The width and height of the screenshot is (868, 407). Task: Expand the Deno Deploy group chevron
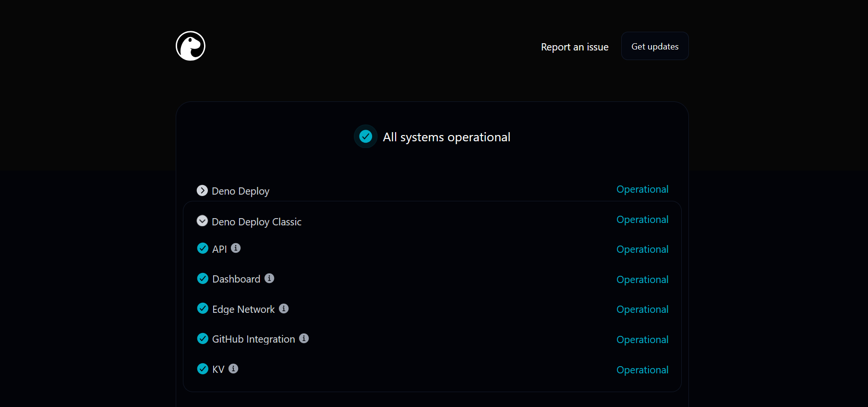pyautogui.click(x=202, y=190)
